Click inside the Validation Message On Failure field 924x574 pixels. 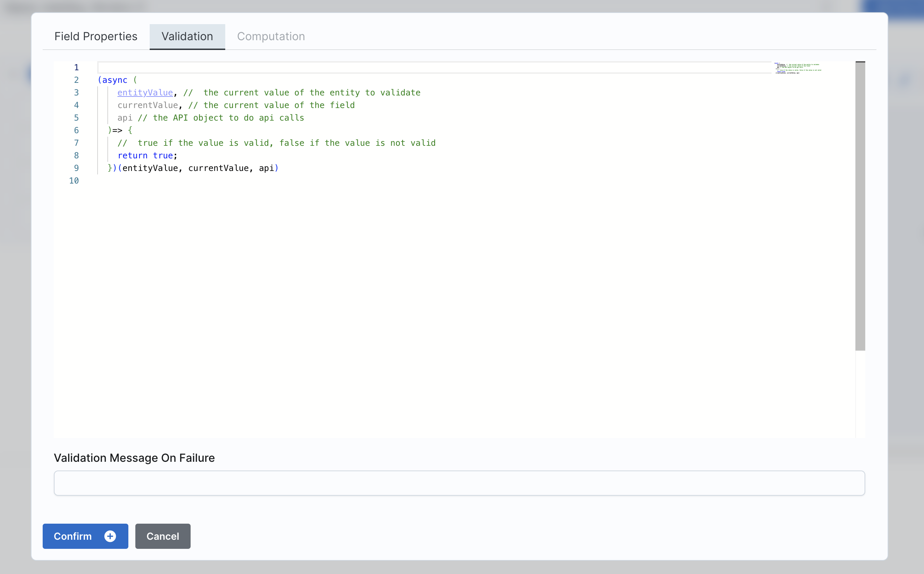click(x=459, y=483)
